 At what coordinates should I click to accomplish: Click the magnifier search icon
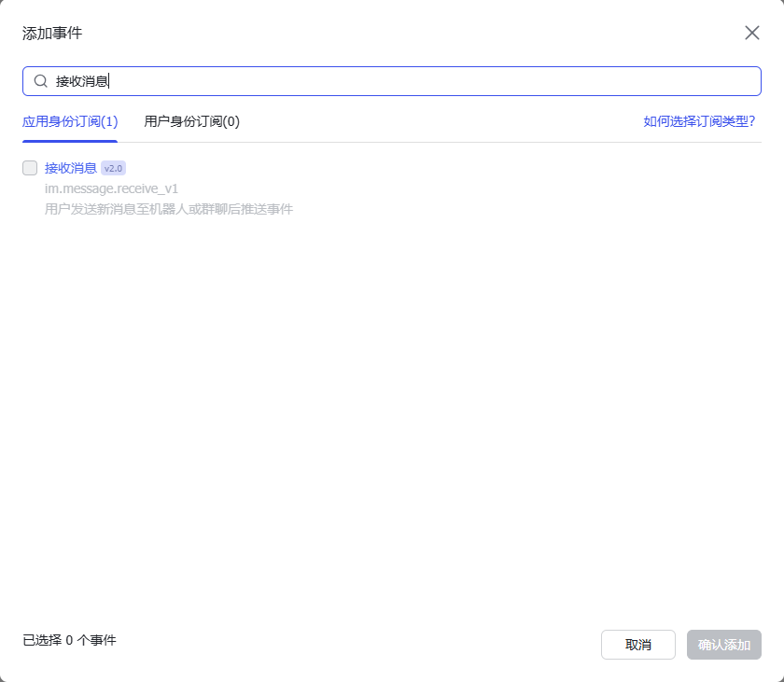40,81
